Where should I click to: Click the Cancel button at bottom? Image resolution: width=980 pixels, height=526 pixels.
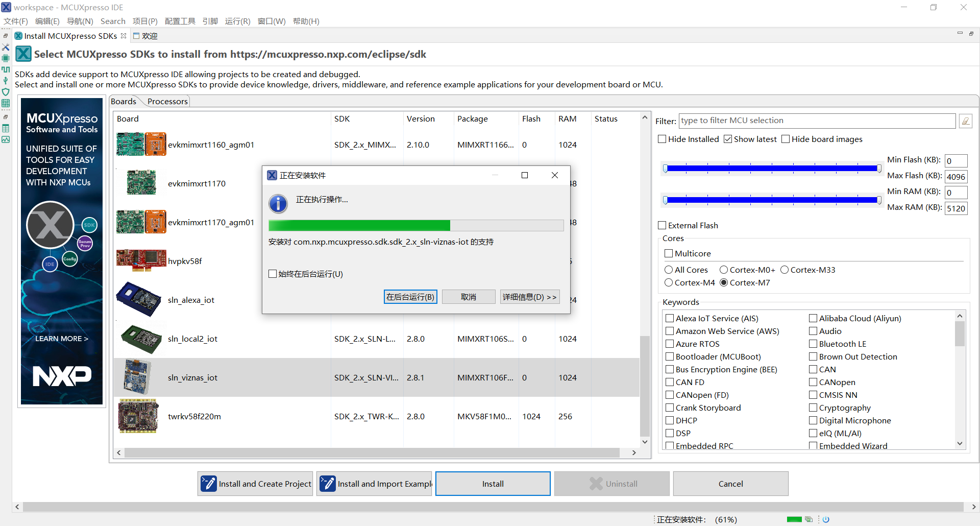[731, 484]
